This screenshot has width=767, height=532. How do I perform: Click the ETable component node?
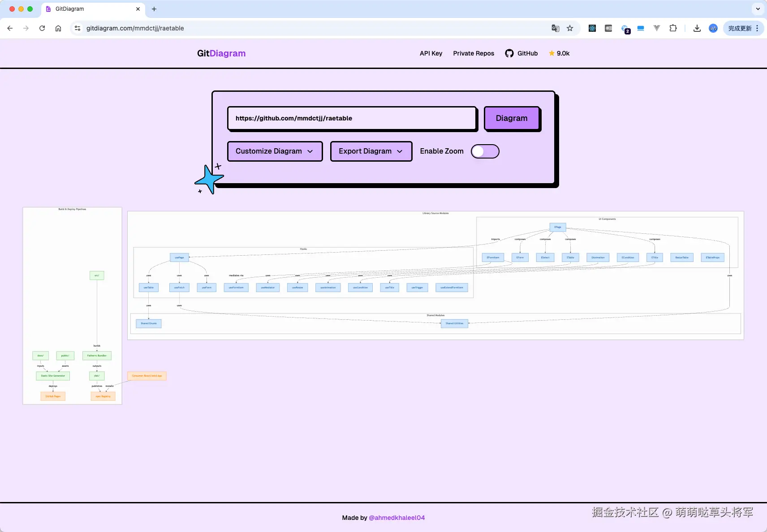tap(570, 257)
